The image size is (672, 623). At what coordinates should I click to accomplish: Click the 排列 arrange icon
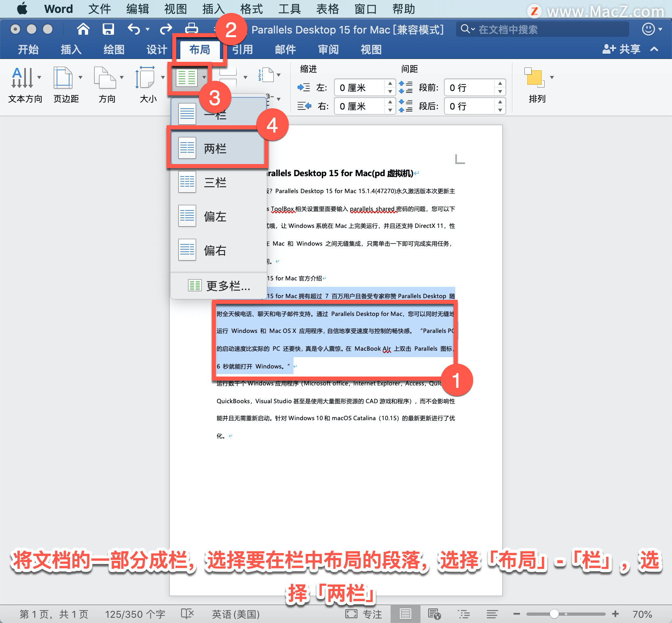click(x=535, y=78)
